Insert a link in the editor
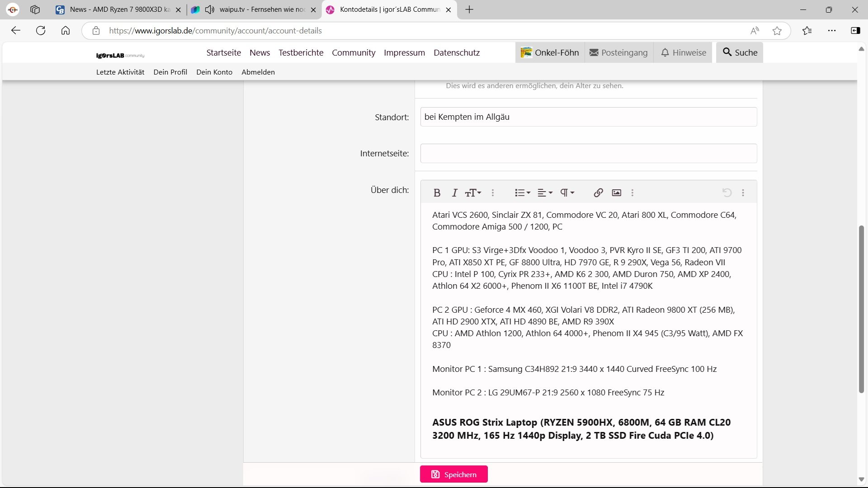868x488 pixels. point(598,193)
